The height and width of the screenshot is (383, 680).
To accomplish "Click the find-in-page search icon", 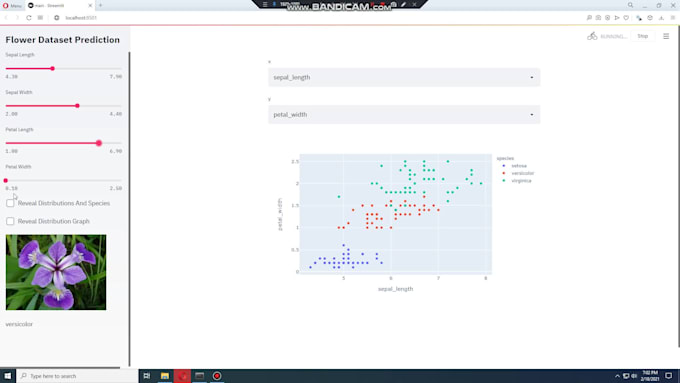I will pyautogui.click(x=589, y=18).
